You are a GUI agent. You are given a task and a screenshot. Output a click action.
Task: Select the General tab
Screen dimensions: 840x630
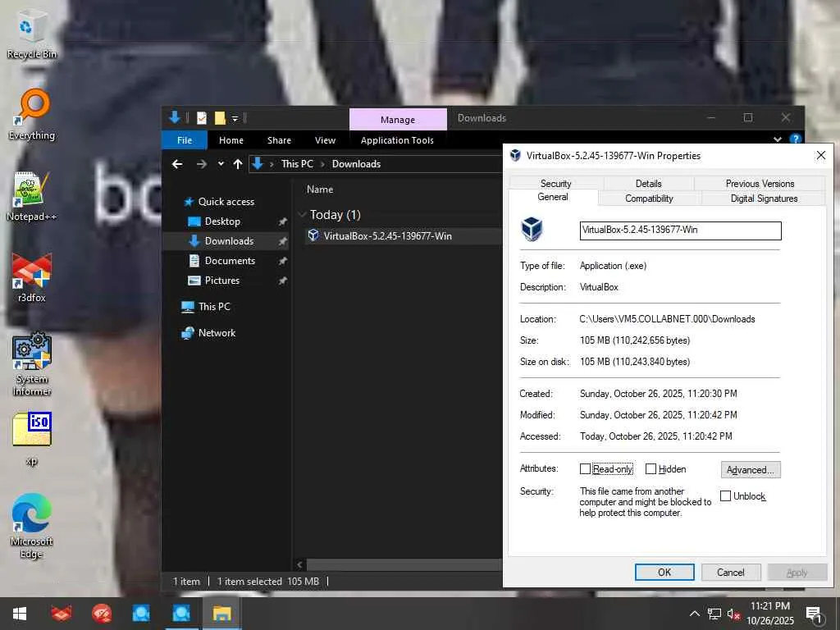pos(553,197)
